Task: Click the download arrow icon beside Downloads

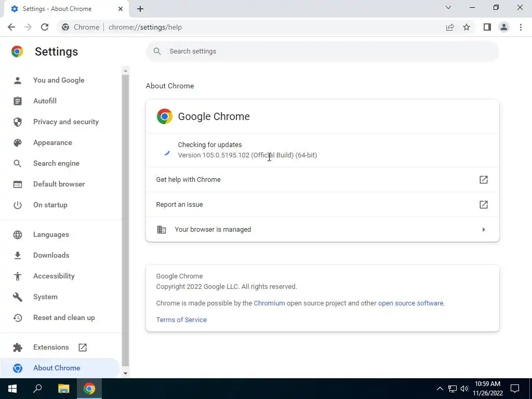Action: [x=18, y=256]
